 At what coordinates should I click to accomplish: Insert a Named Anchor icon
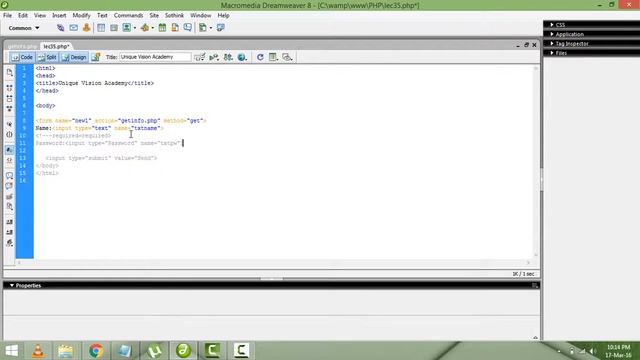(x=86, y=28)
